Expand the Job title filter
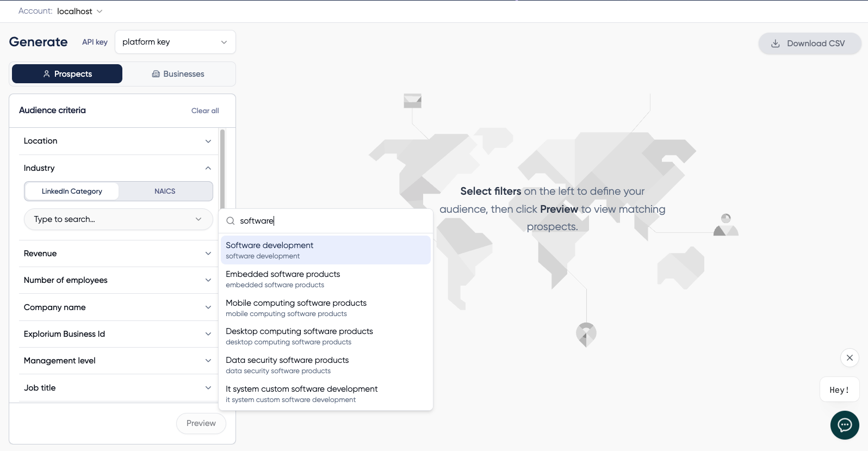Viewport: 868px width, 451px height. [117, 388]
